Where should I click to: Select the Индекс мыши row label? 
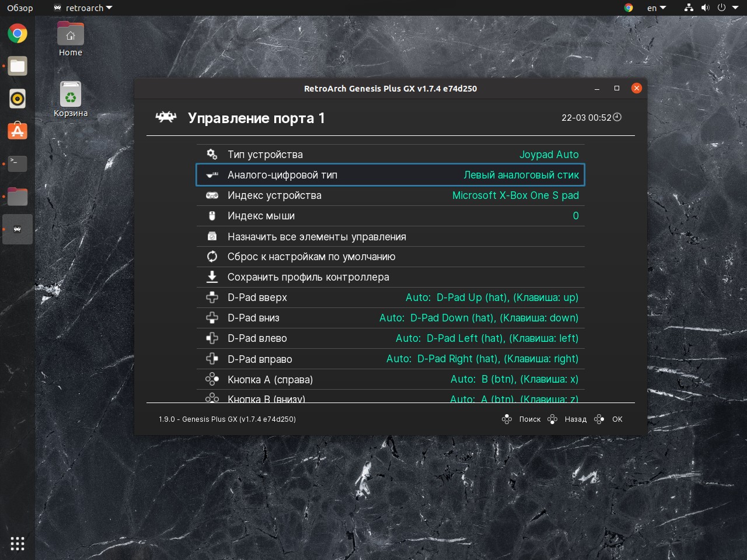[261, 216]
